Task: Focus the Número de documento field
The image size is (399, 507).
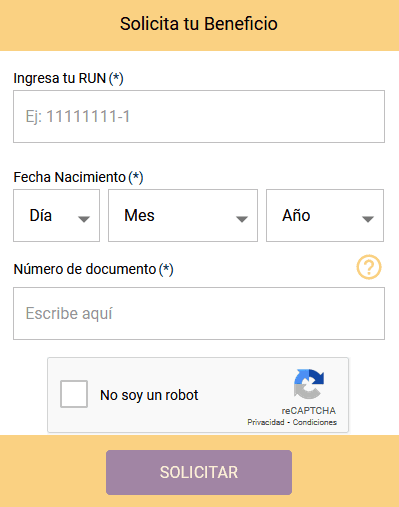Action: pos(199,313)
